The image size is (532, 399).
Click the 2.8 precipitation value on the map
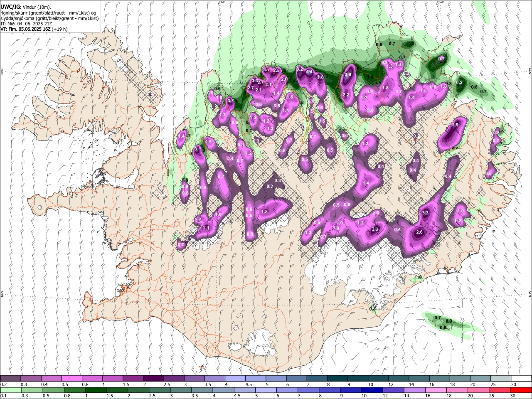pos(276,70)
